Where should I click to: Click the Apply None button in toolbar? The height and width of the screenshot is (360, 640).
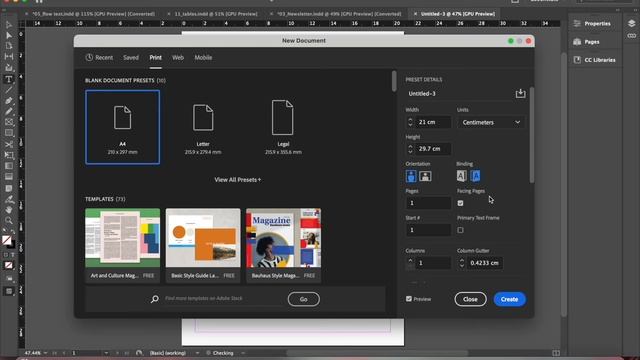(x=8, y=265)
